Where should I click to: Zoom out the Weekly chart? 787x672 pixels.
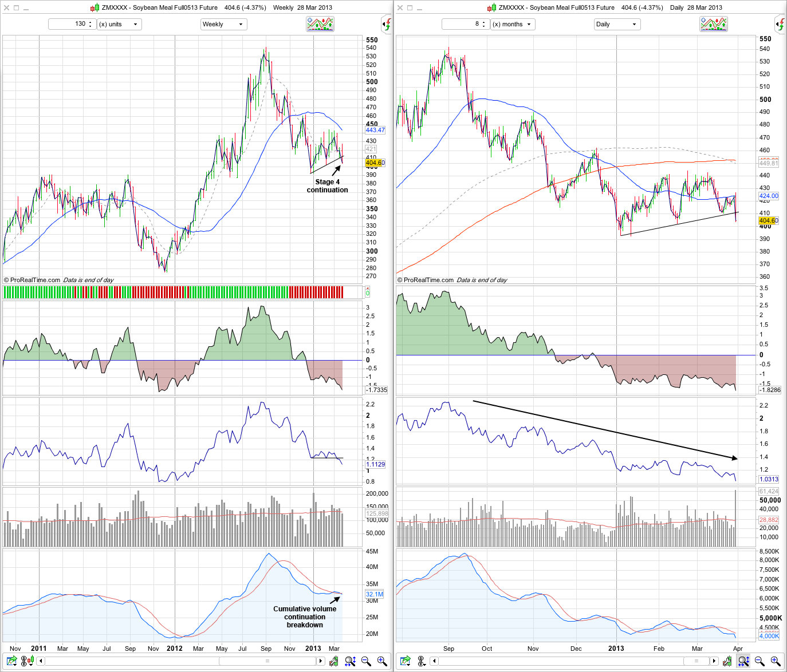(x=366, y=661)
